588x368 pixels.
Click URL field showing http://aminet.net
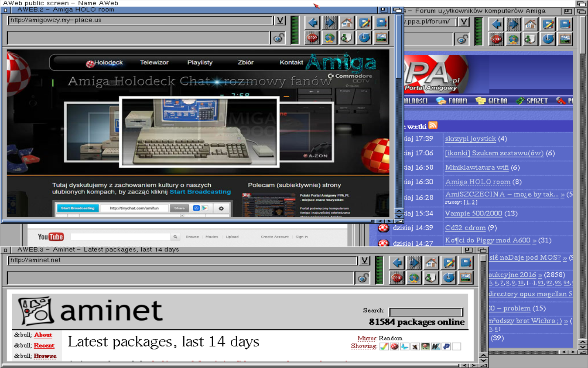pyautogui.click(x=182, y=260)
